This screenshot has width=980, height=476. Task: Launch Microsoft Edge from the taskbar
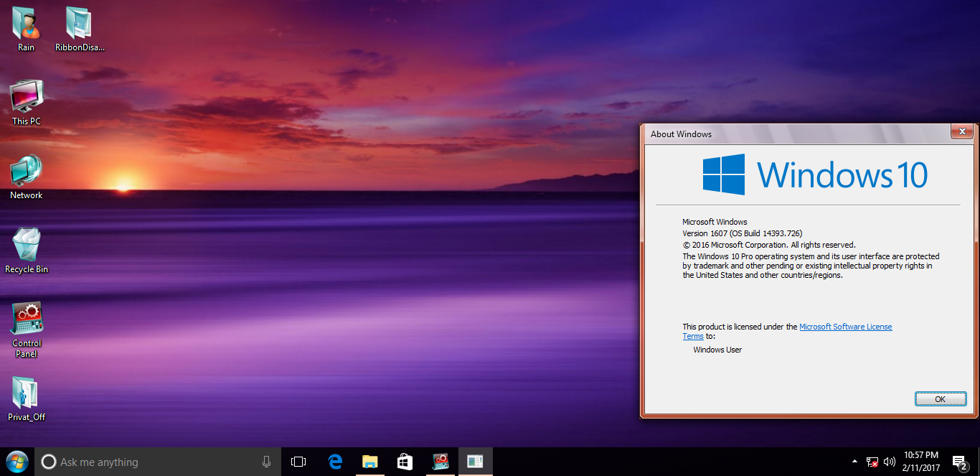(334, 462)
